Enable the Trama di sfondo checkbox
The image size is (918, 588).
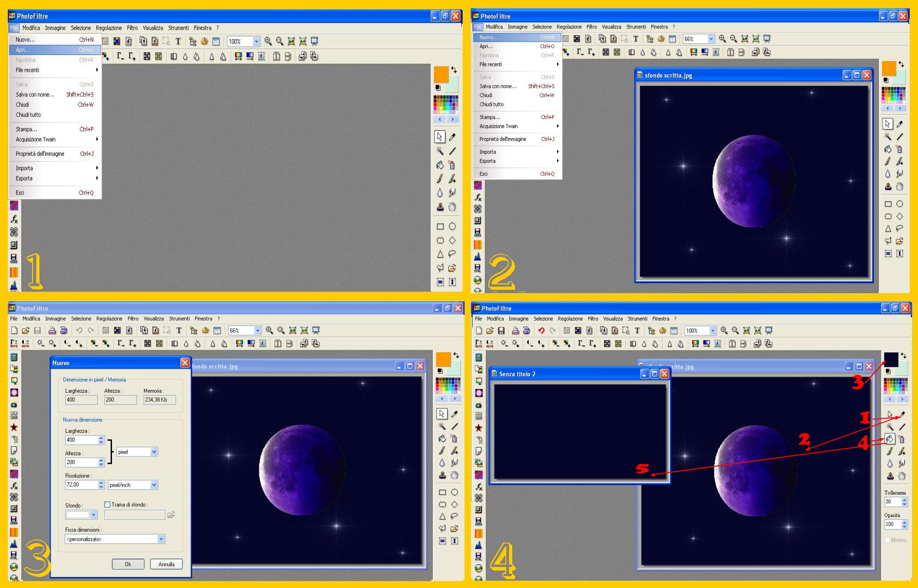tap(107, 505)
